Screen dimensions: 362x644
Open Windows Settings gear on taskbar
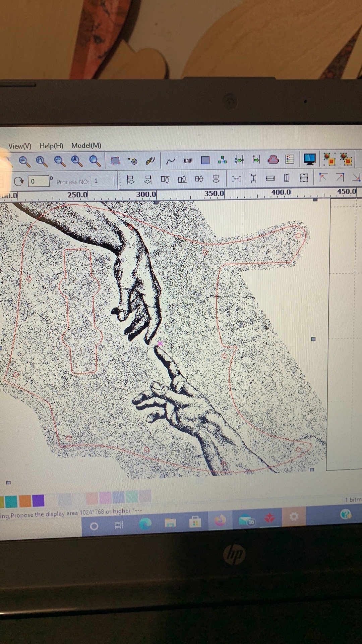(294, 517)
